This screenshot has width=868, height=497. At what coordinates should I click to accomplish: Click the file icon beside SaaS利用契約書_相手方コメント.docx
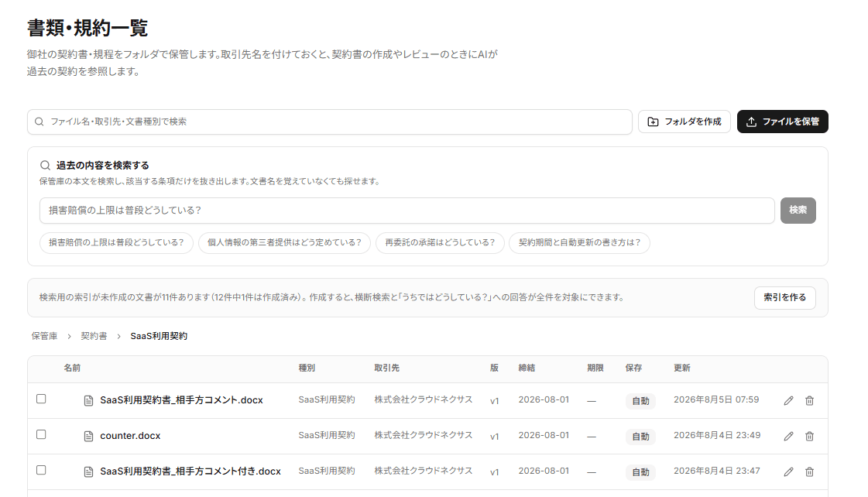[x=88, y=401]
